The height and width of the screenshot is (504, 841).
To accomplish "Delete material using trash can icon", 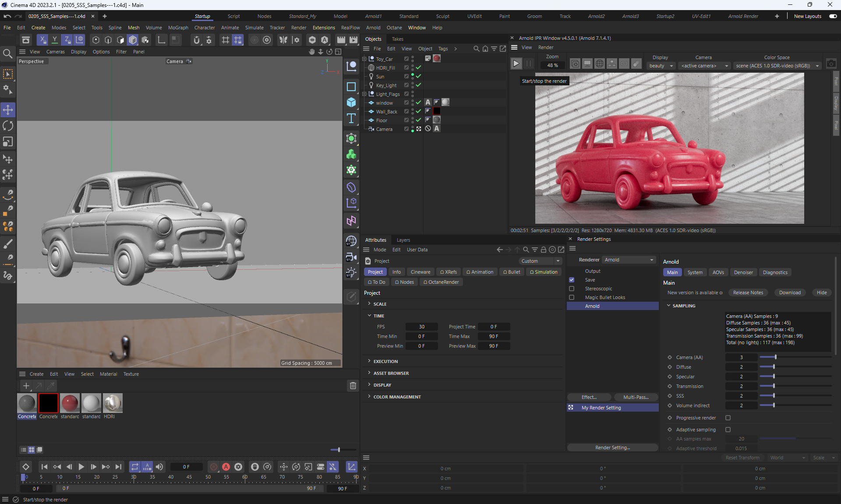I will pos(353,386).
